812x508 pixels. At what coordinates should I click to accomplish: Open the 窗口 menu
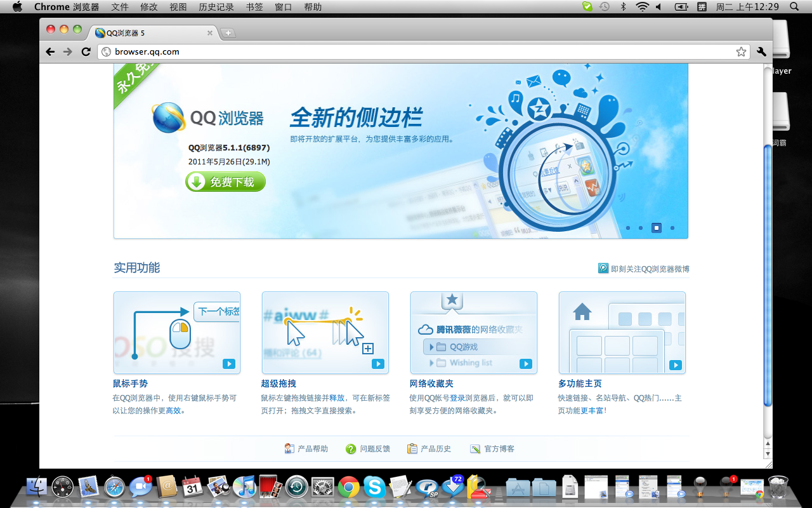pyautogui.click(x=284, y=7)
